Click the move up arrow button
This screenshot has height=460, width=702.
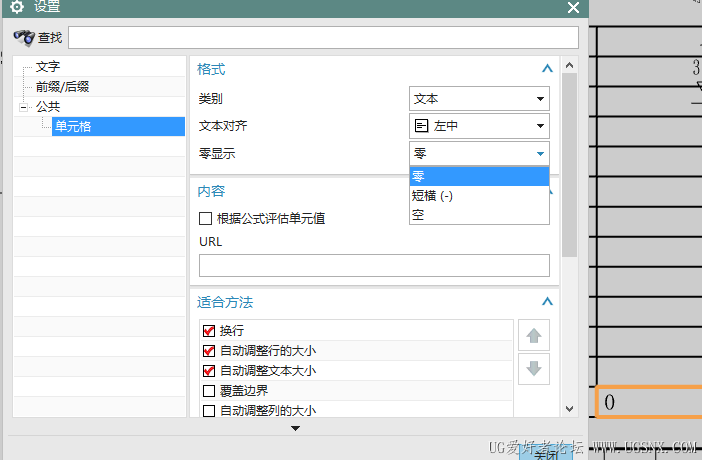click(534, 335)
